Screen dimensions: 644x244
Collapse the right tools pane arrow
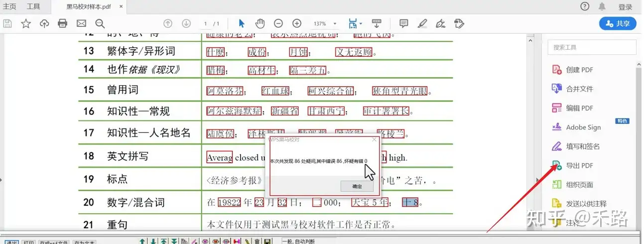(x=536, y=180)
